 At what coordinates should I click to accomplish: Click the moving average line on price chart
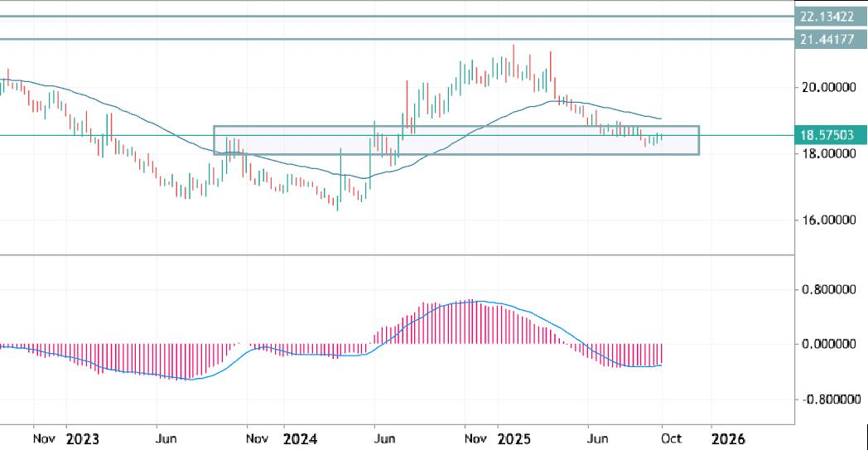coord(166,131)
